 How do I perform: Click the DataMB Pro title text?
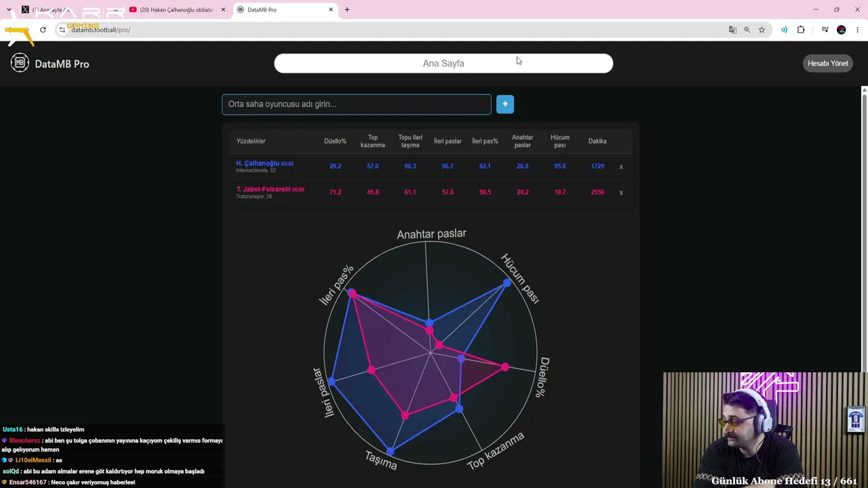(62, 64)
